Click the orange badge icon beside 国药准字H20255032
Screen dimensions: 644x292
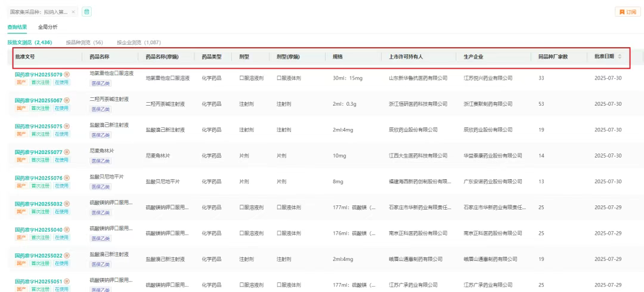67,204
